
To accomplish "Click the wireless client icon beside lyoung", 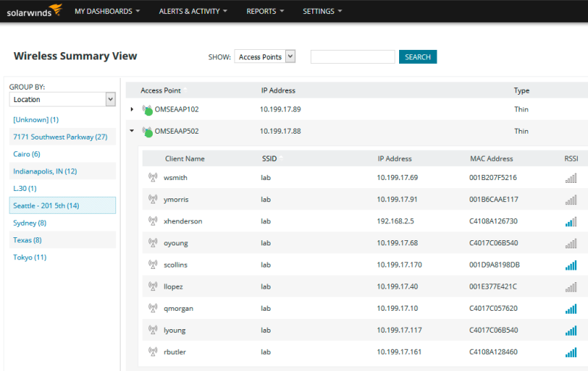I will coord(153,330).
